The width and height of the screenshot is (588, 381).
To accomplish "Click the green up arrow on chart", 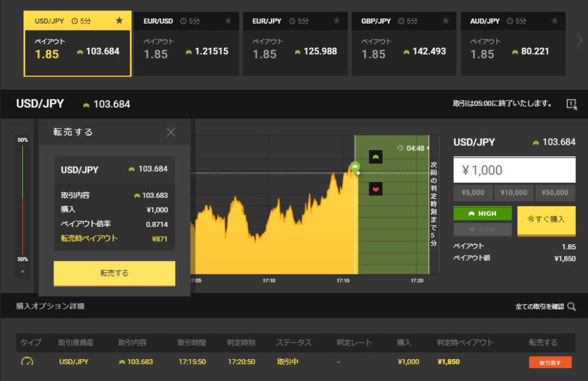I will pyautogui.click(x=376, y=157).
